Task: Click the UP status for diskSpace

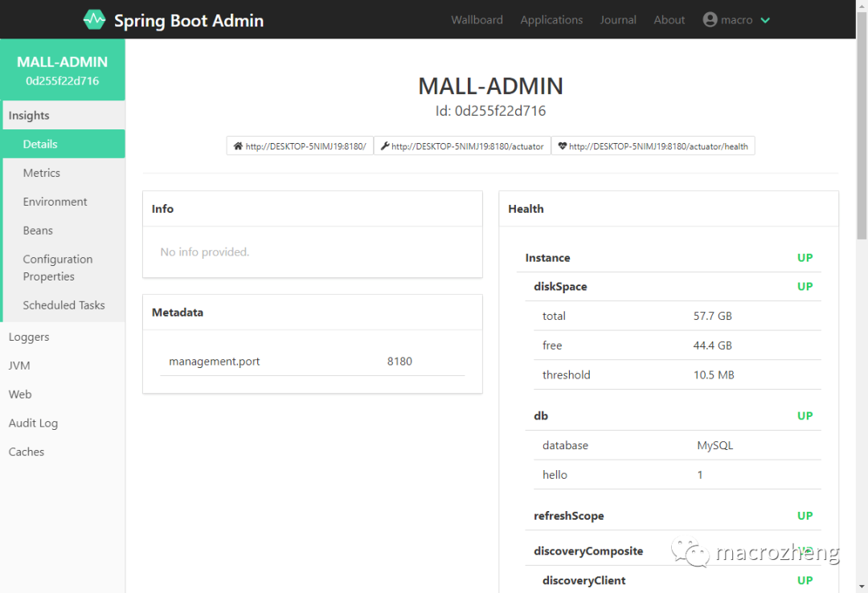Action: point(805,286)
